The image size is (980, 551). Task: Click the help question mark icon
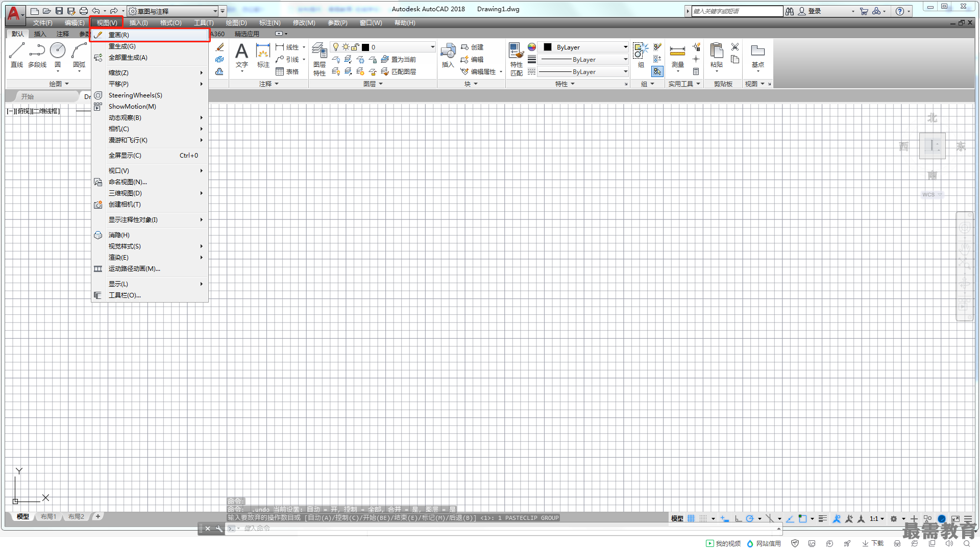[900, 11]
